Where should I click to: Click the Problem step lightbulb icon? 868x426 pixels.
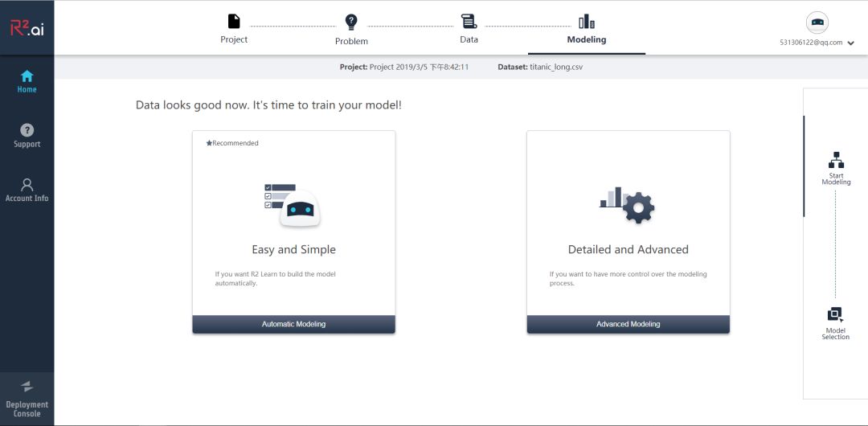click(x=351, y=23)
